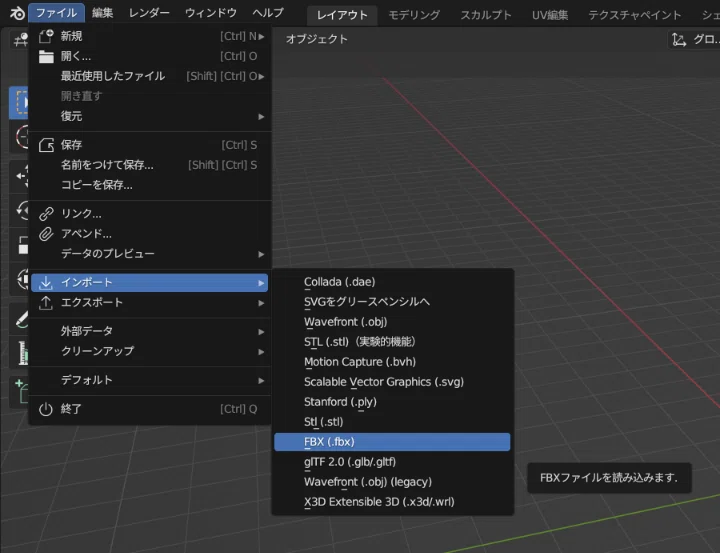Screen dimensions: 720x553
Task: Open the ウィンドウ menu
Action: point(211,13)
